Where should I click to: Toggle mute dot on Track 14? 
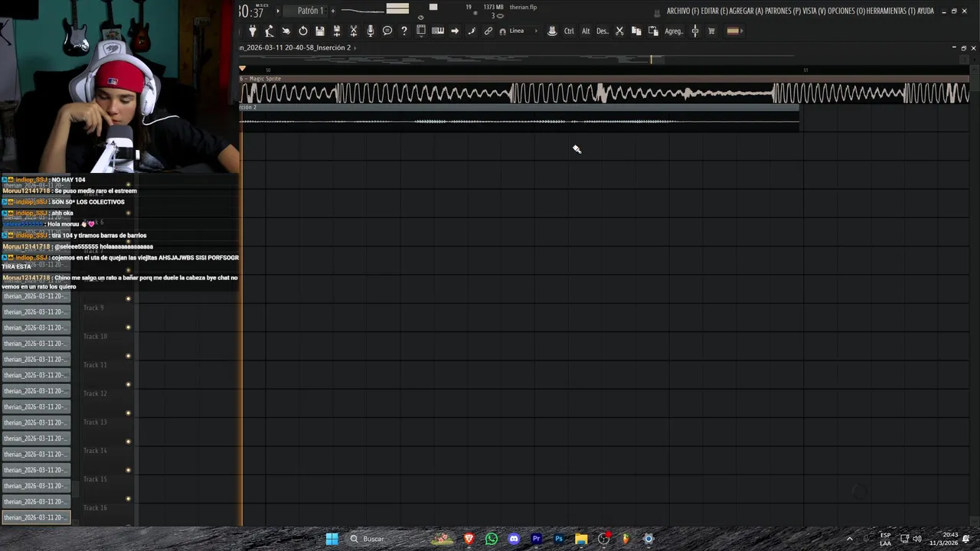pos(128,442)
